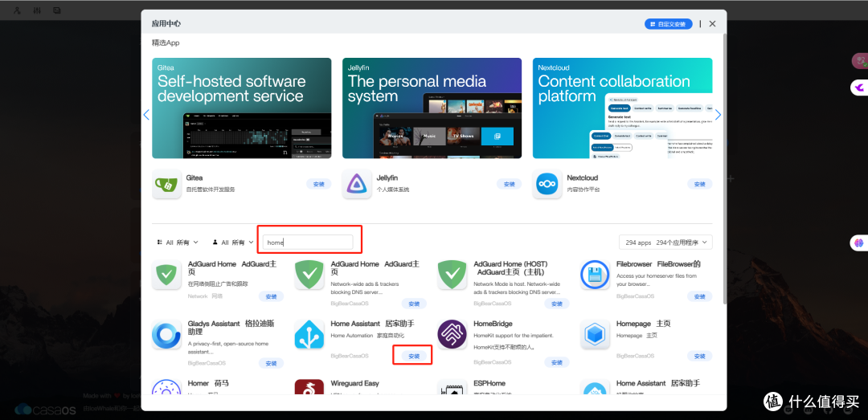Open the Nextcloud featured banner
The height and width of the screenshot is (420, 868).
click(x=623, y=108)
